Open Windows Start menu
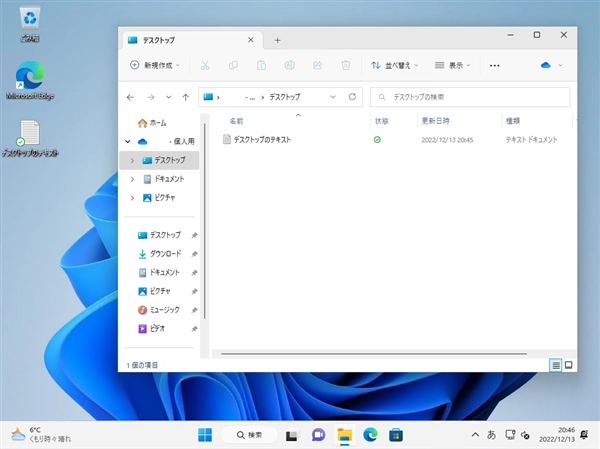 pos(205,435)
